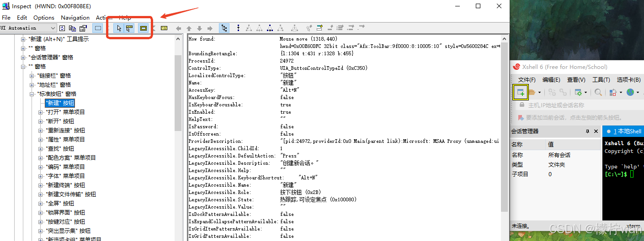This screenshot has width=644, height=241.
Task: Expand the "断开" 按钮 node
Action: point(41,121)
